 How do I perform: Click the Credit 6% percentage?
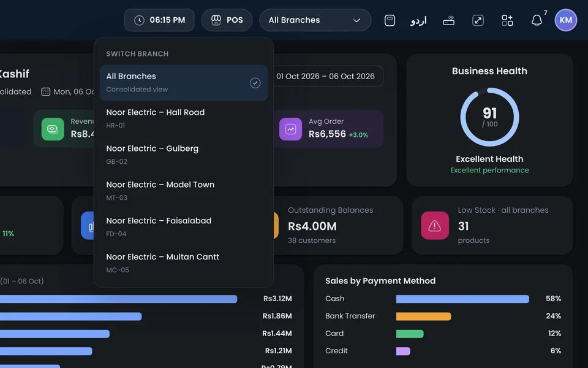point(556,351)
